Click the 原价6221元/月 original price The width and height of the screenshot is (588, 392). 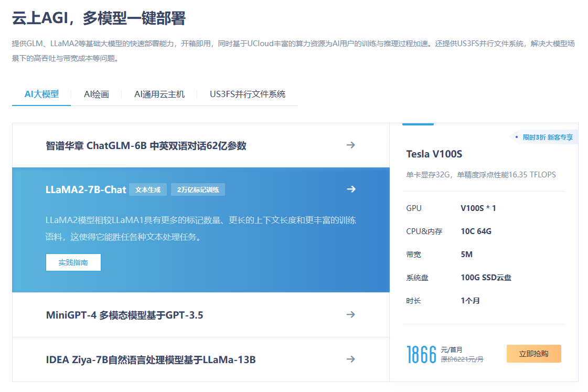click(x=462, y=359)
